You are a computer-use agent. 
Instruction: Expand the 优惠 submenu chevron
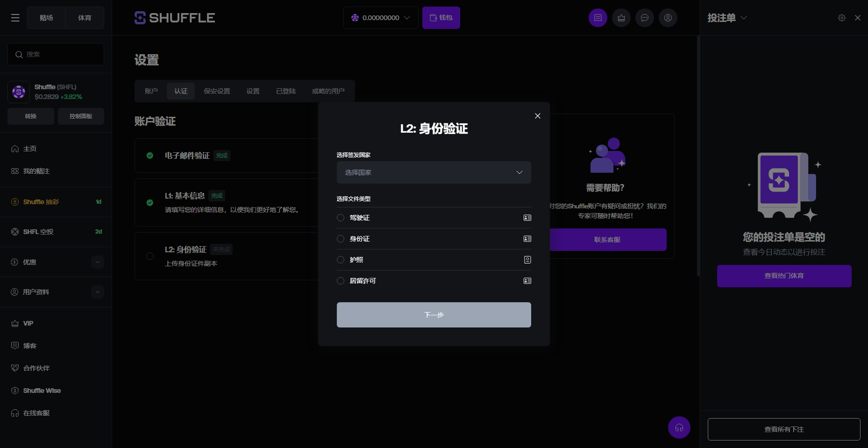click(98, 262)
